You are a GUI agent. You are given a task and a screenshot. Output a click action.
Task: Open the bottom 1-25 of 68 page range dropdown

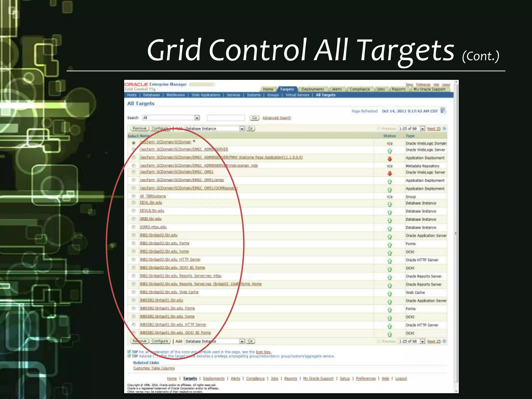pyautogui.click(x=411, y=341)
